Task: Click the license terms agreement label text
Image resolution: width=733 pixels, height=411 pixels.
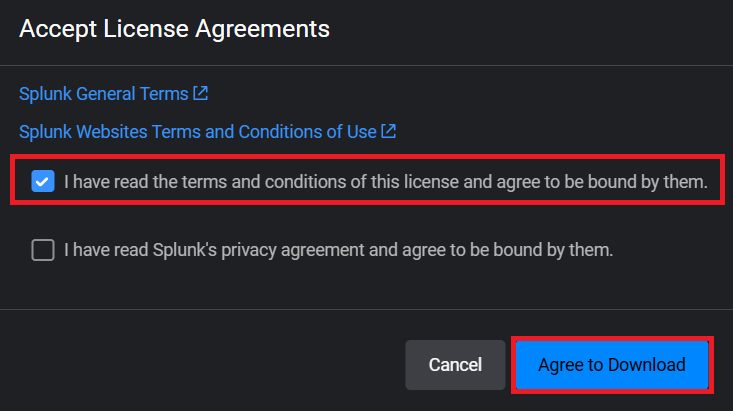Action: [385, 183]
